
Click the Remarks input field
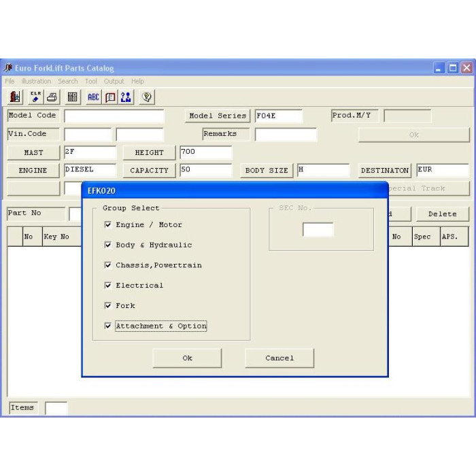(x=286, y=135)
